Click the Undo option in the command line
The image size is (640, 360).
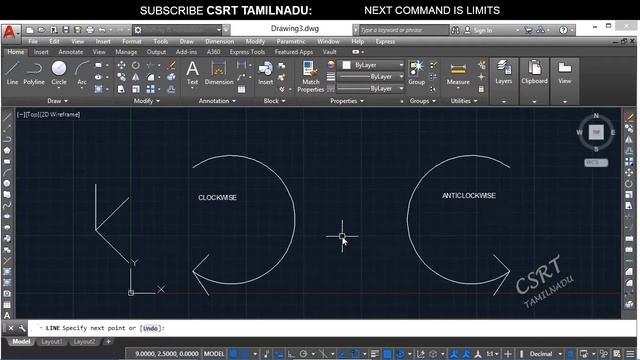(150, 328)
